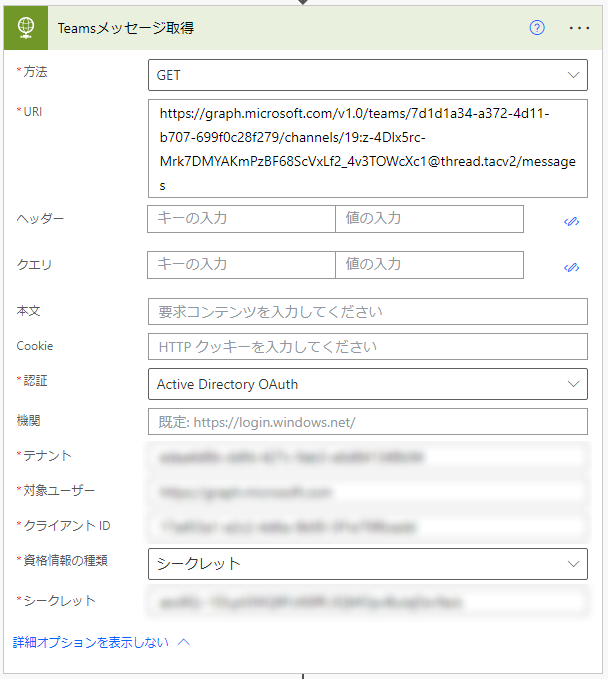Open help for Teams message action
This screenshot has width=608, height=679.
pyautogui.click(x=537, y=28)
